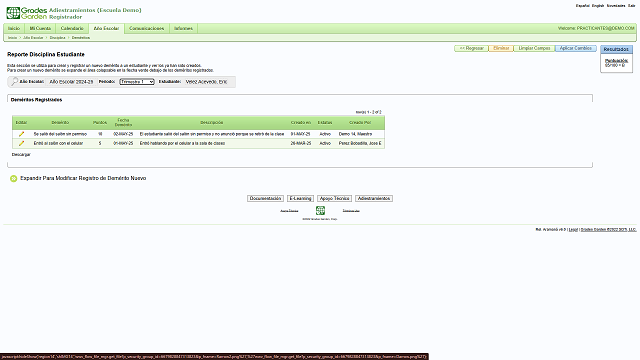This screenshot has height=360, width=640.
Task: Sort by the Fecha Demérito column header
Action: (123, 122)
